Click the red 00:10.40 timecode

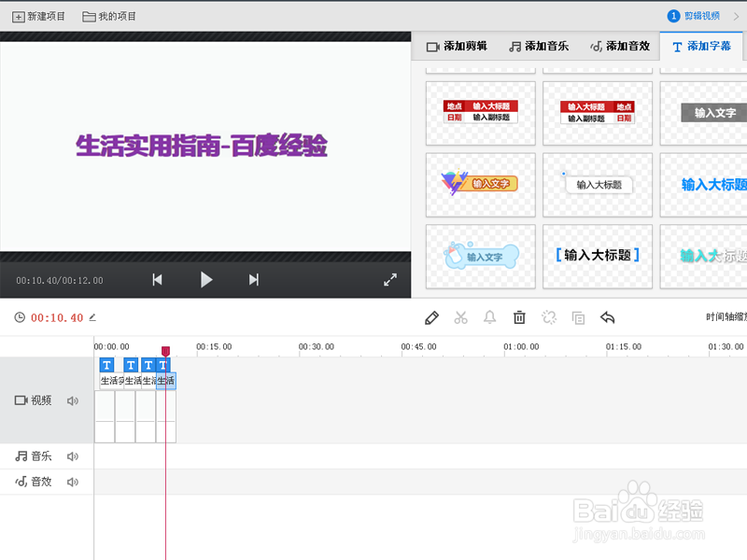pyautogui.click(x=57, y=317)
